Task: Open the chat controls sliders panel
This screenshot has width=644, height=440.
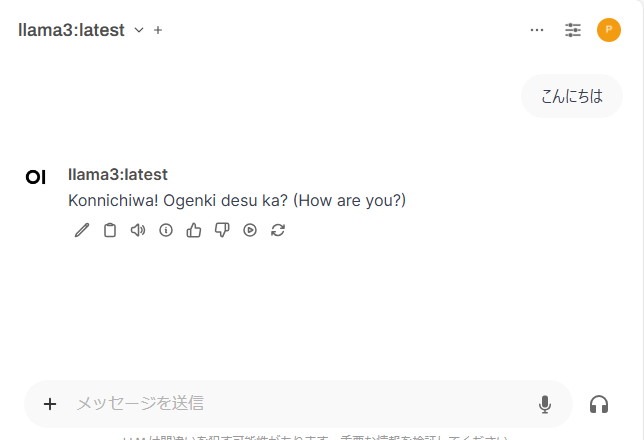Action: 573,30
